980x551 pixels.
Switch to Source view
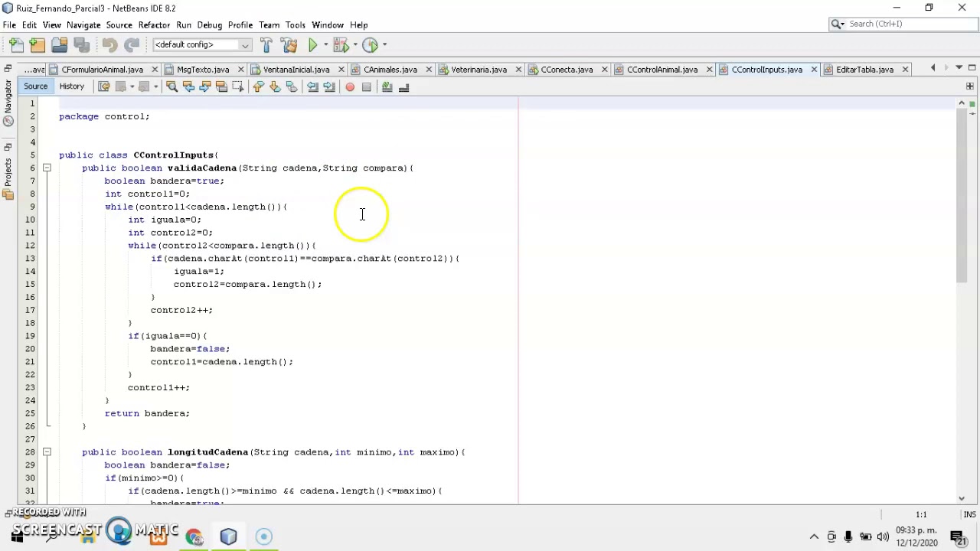(x=35, y=86)
